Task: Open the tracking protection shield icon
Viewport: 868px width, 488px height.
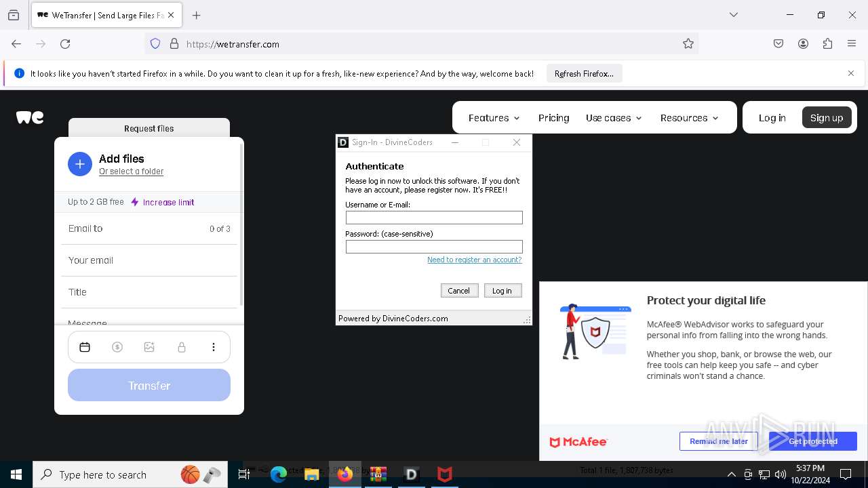Action: click(155, 44)
